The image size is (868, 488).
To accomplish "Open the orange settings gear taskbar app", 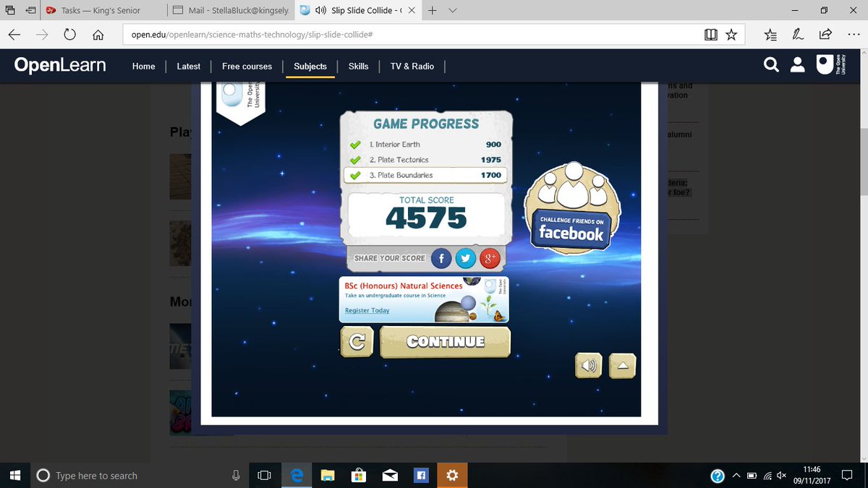I will (x=452, y=475).
